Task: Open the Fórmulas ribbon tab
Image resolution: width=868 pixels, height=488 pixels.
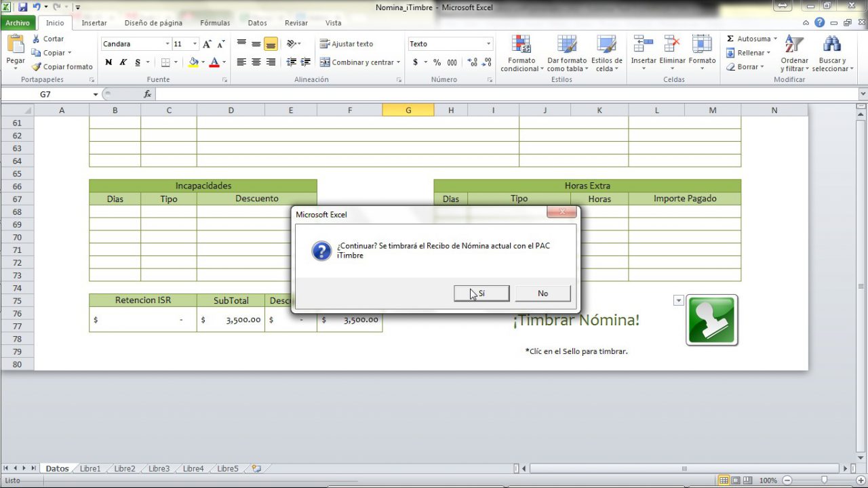Action: point(215,23)
